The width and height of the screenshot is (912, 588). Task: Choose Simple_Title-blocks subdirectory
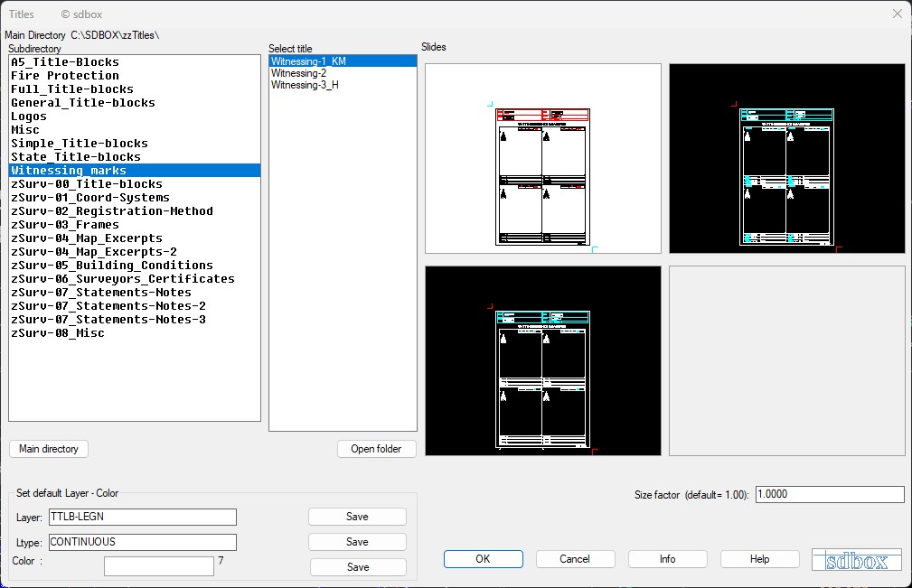point(135,144)
